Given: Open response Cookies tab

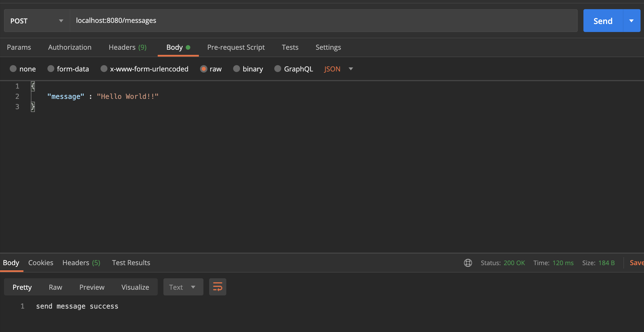Looking at the screenshot, I should click(41, 263).
